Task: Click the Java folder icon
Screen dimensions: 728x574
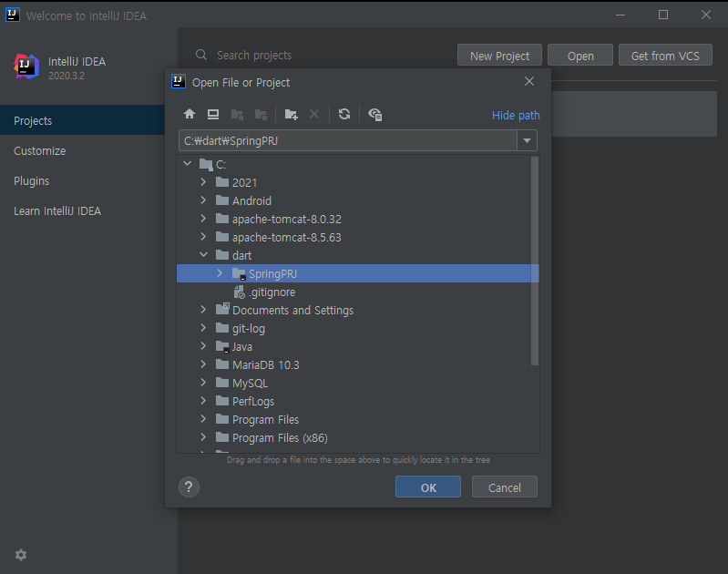Action: [x=222, y=347]
